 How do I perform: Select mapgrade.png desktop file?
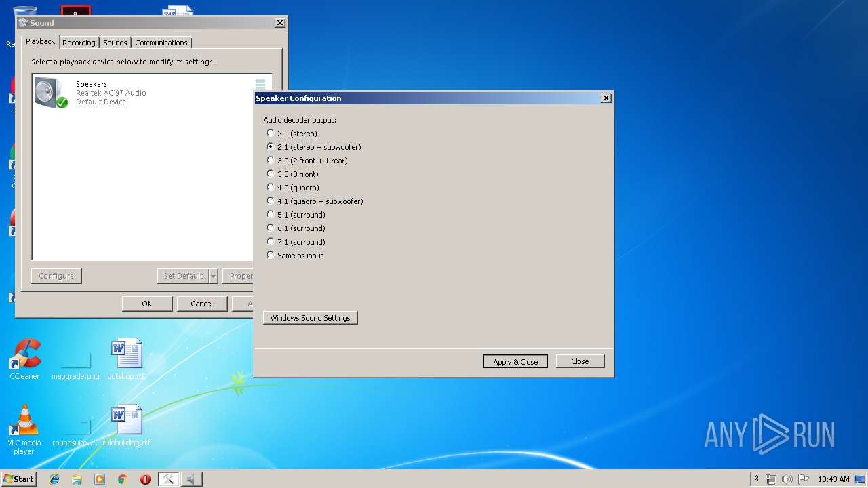pos(75,365)
